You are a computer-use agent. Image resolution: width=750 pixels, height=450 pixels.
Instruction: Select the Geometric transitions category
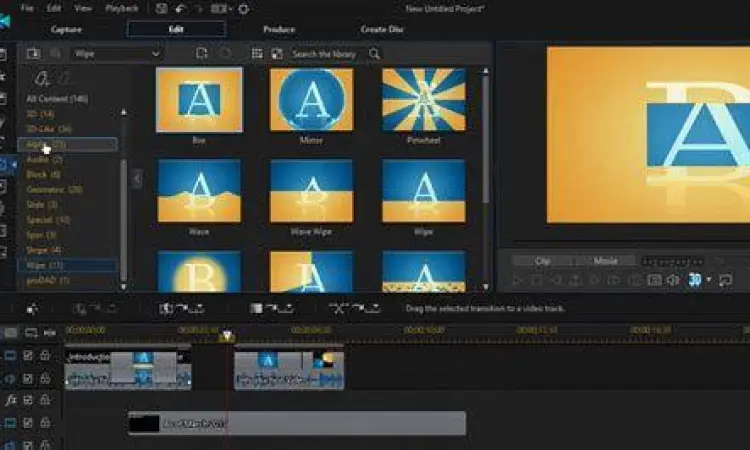(x=55, y=189)
